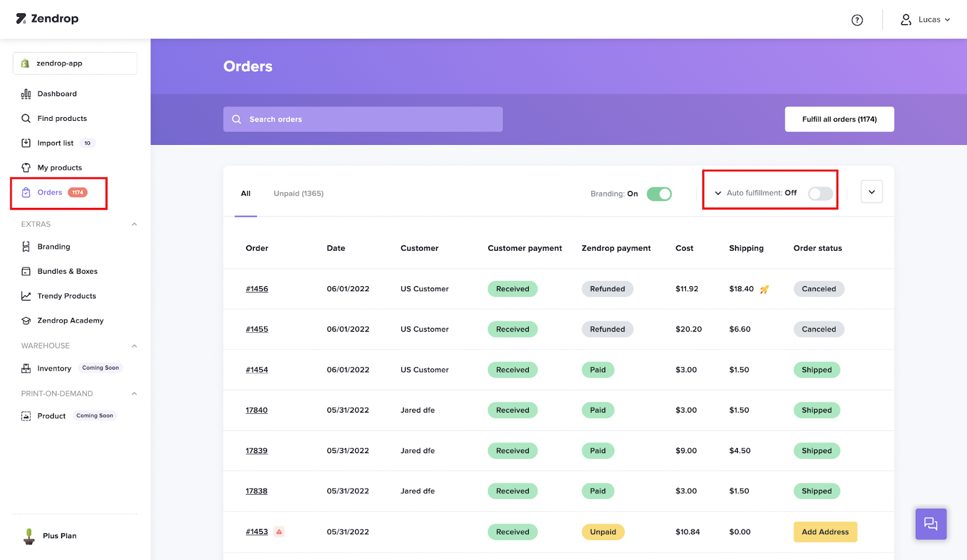Enable the Auto fulfillment switch
The height and width of the screenshot is (560, 967).
pos(821,193)
